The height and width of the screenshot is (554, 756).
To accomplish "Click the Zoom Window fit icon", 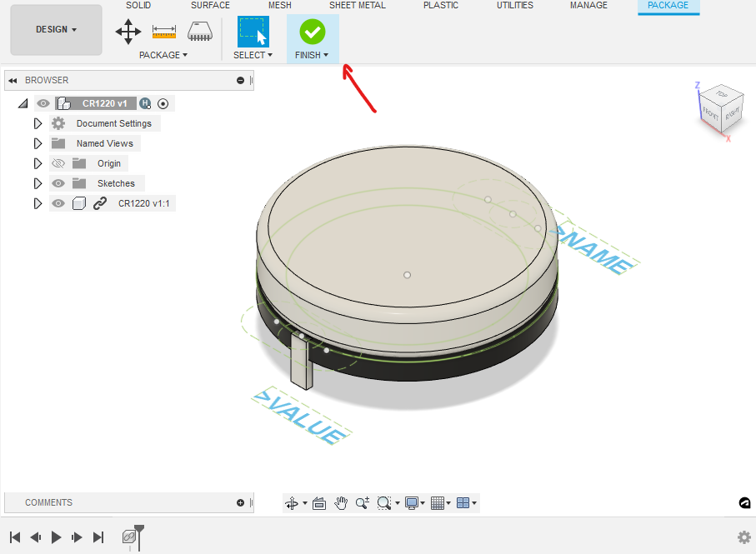I will (x=384, y=503).
